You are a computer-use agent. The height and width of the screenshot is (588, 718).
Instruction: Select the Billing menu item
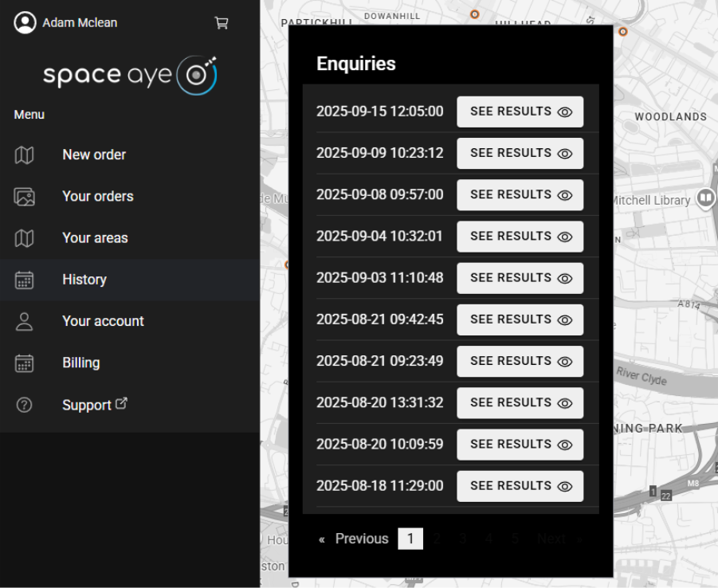tap(81, 363)
